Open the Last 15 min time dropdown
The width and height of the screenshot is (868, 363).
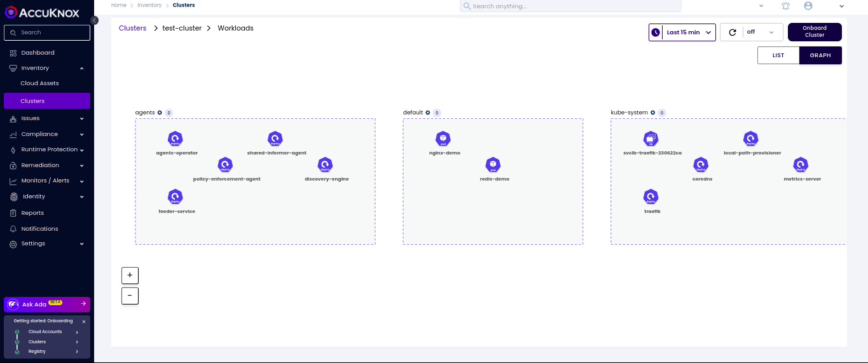point(682,32)
